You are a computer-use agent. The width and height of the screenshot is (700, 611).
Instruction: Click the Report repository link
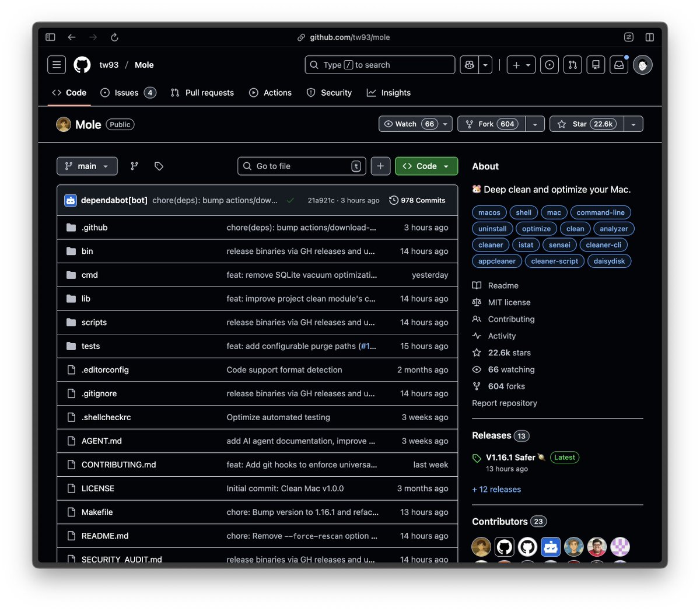pos(505,403)
